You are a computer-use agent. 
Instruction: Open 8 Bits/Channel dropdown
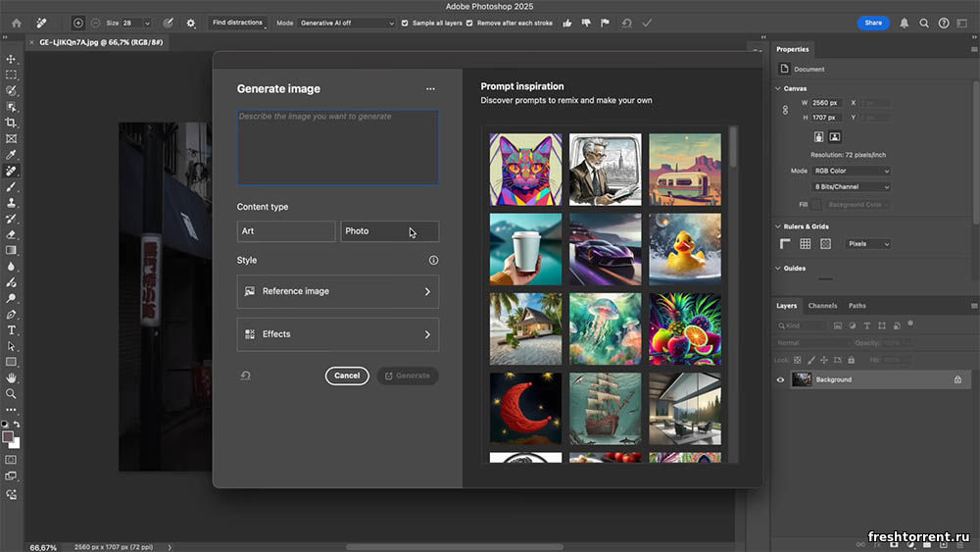(x=851, y=187)
